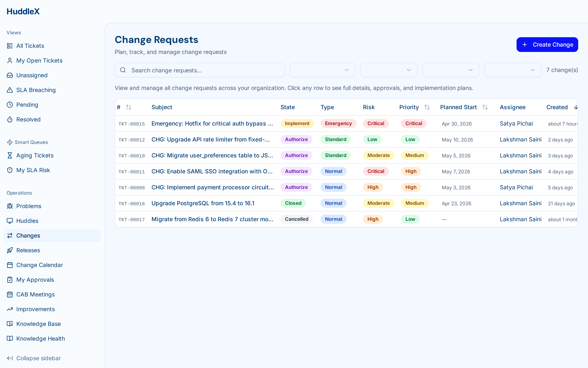Open CHG Upgrade API rate limiter request

tap(211, 139)
